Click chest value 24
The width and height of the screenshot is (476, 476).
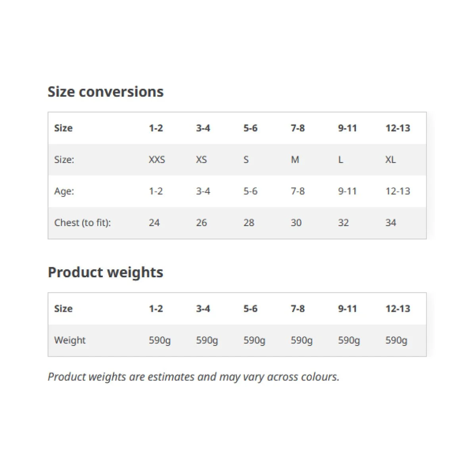(x=154, y=223)
